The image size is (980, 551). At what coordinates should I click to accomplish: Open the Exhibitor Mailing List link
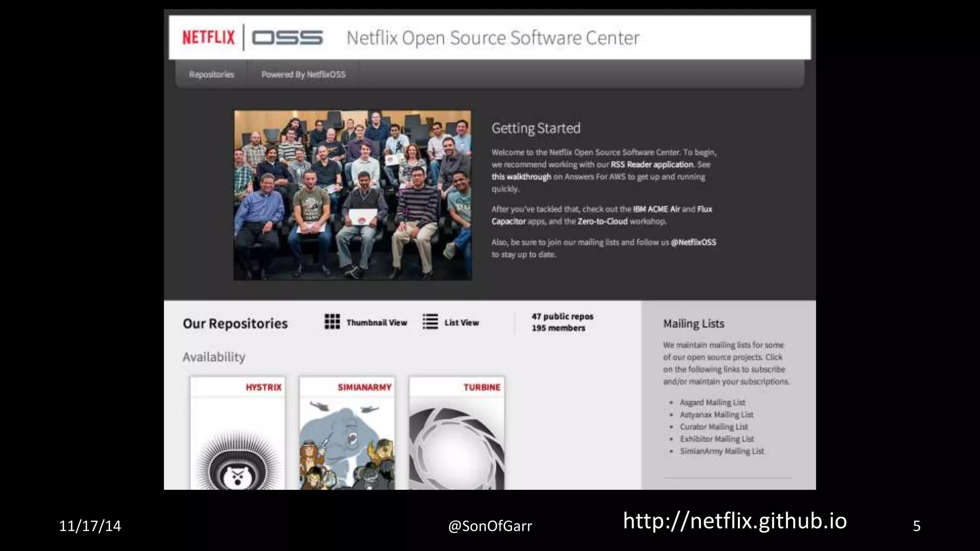(717, 439)
